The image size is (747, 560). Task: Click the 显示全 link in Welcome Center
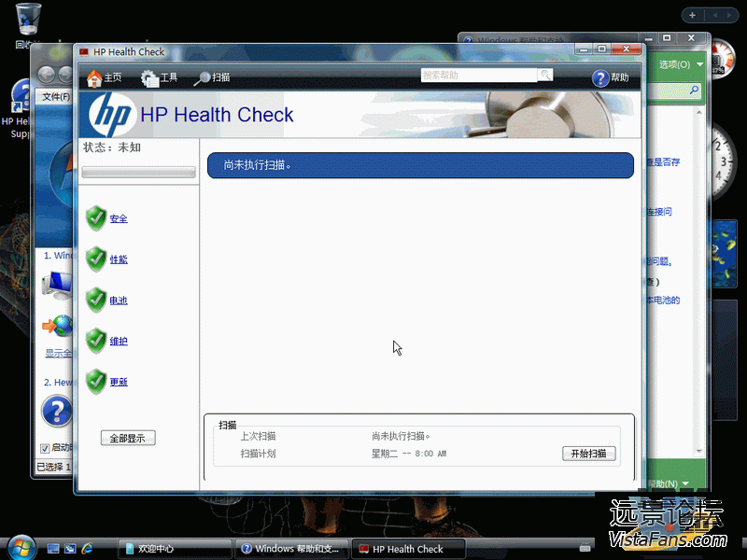(x=58, y=354)
